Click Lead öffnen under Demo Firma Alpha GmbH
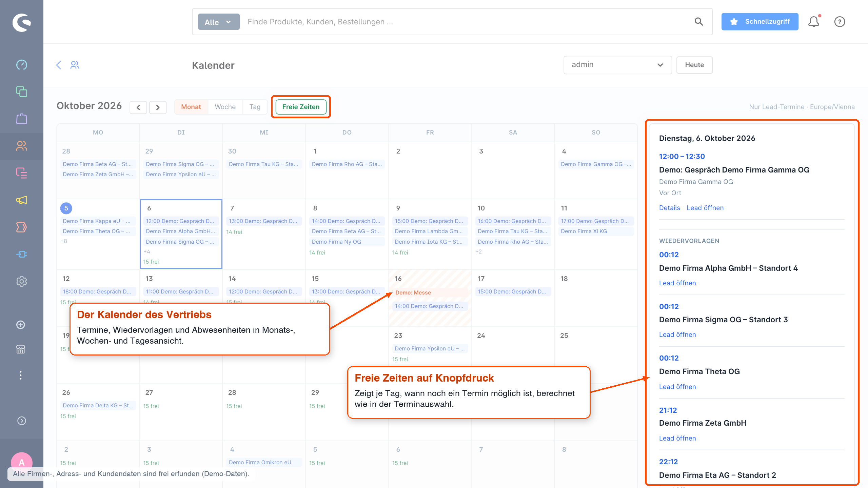 click(x=677, y=283)
